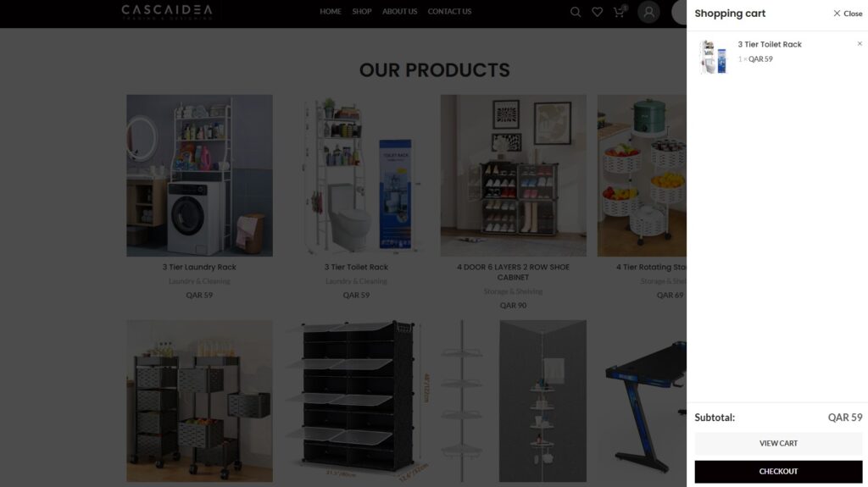Click the VIEW CART button

(778, 443)
